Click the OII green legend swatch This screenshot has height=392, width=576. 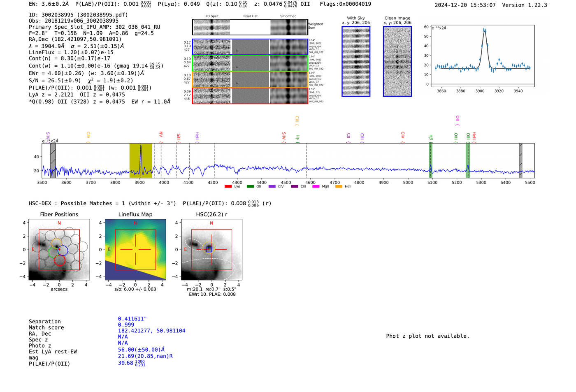click(250, 187)
